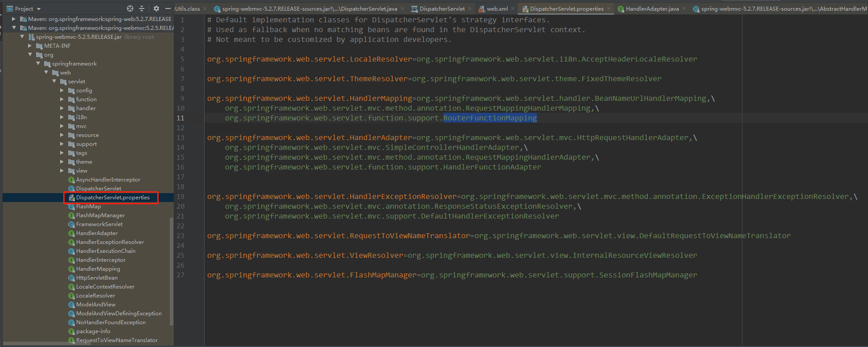The height and width of the screenshot is (347, 868).
Task: Click the HttpServletBean class icon
Action: 71,277
